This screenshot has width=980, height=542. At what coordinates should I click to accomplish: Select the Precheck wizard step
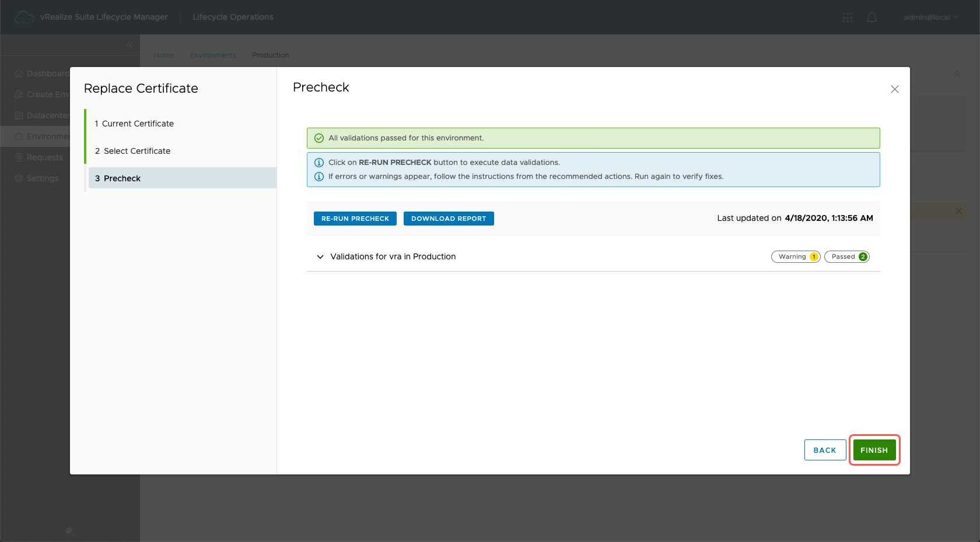click(x=122, y=178)
